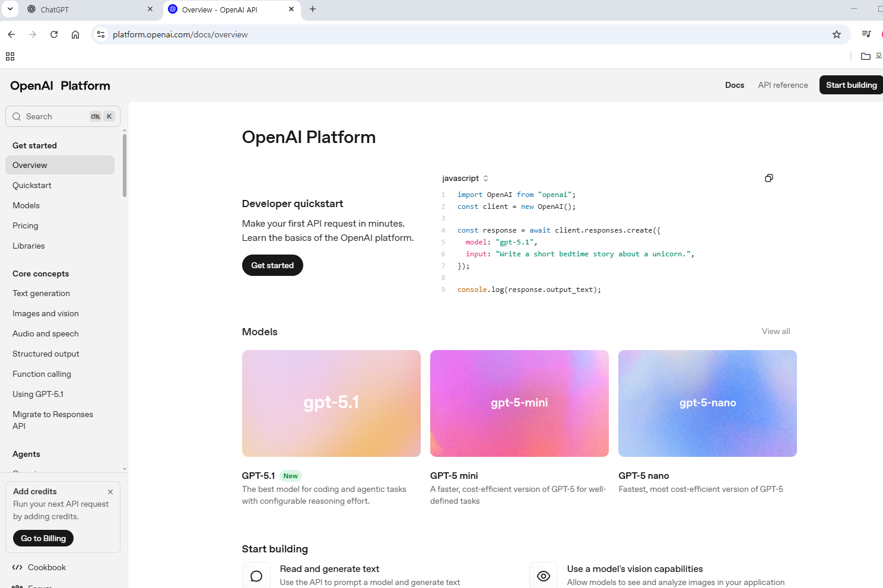Screen dimensions: 883x588
Task: Go back to the previous page
Action: 11,34
